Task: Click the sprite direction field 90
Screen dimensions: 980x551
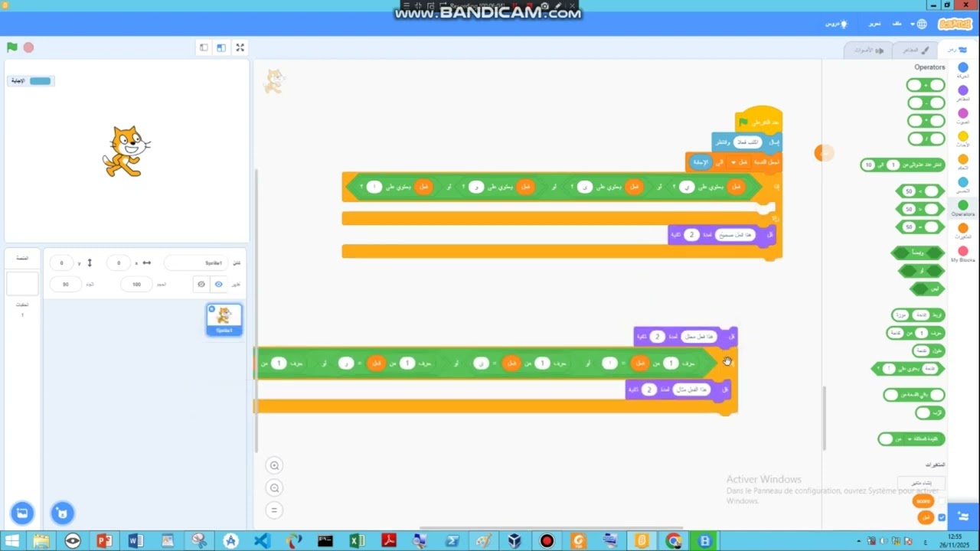Action: click(66, 284)
